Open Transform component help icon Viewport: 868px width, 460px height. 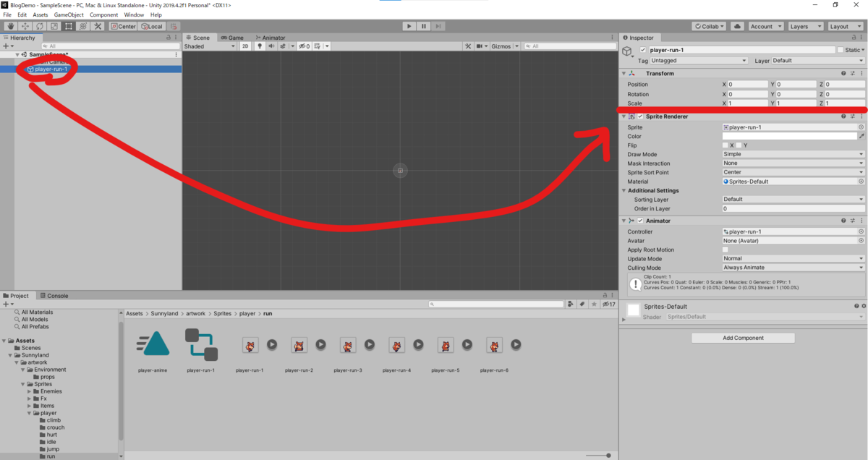tap(843, 73)
